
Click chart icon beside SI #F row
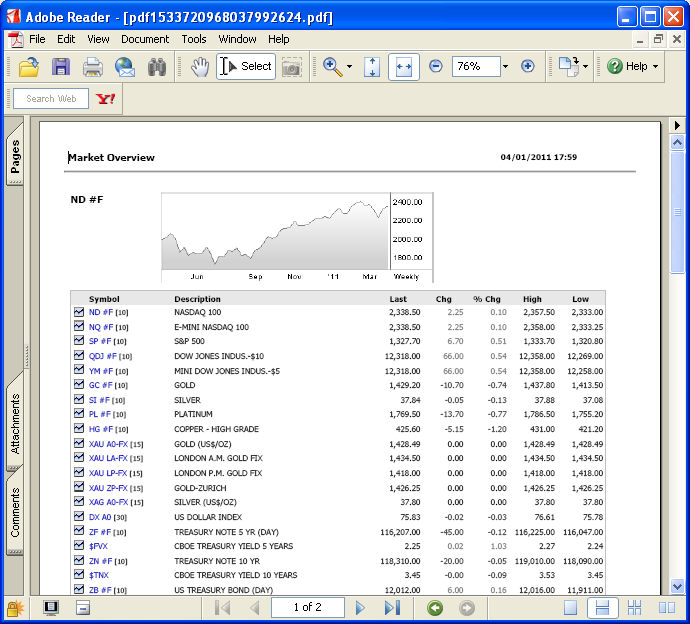[79, 399]
